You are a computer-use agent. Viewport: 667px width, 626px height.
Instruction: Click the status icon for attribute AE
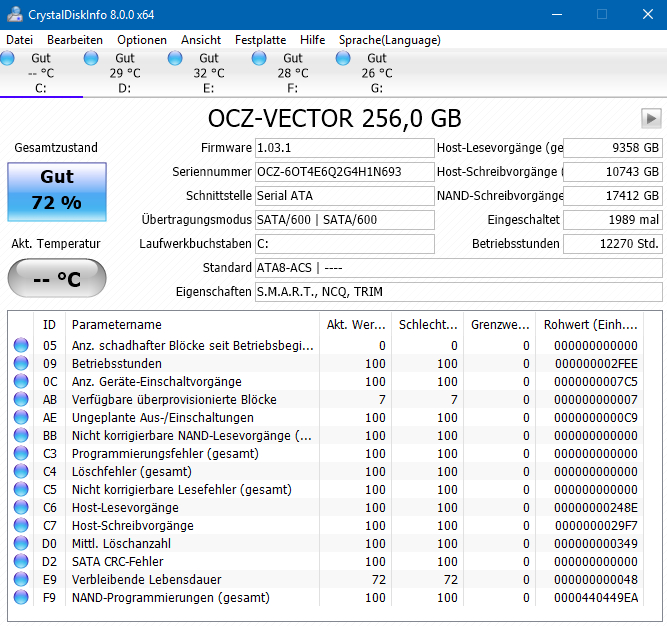click(21, 417)
